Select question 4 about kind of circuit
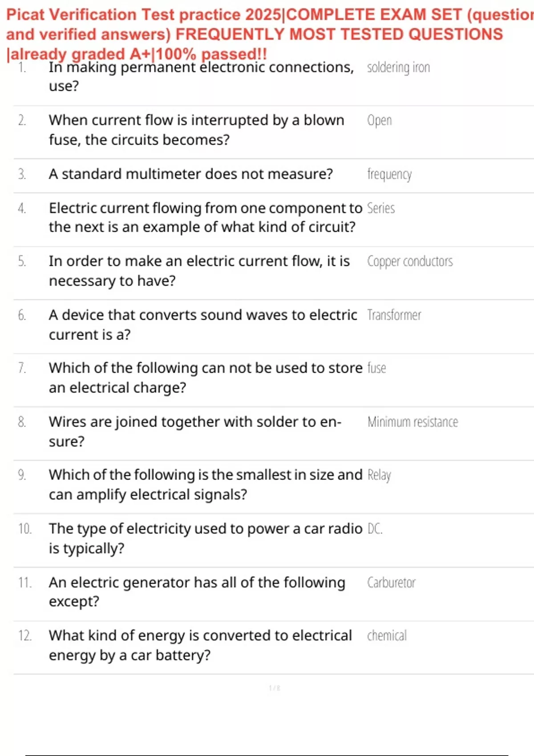 (x=205, y=217)
